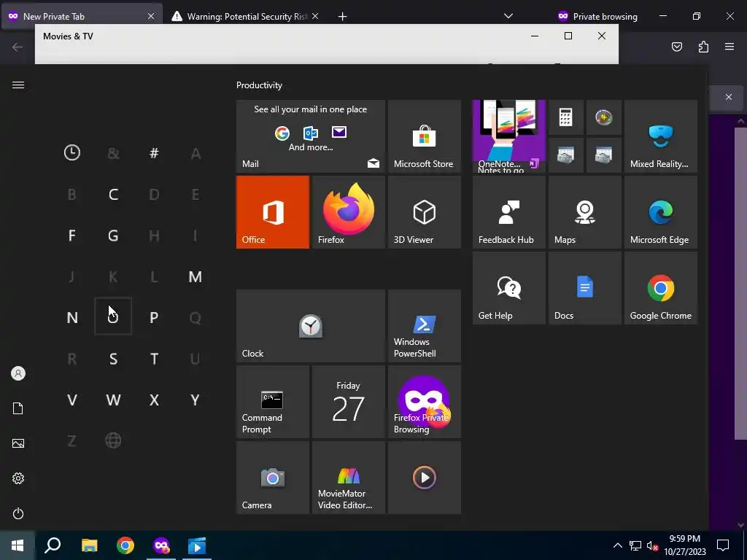The width and height of the screenshot is (747, 560).
Task: Open File Explorer from taskbar
Action: pyautogui.click(x=89, y=545)
